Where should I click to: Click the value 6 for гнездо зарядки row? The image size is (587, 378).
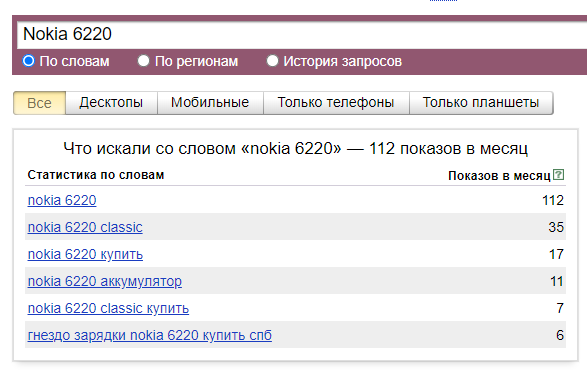tap(560, 335)
